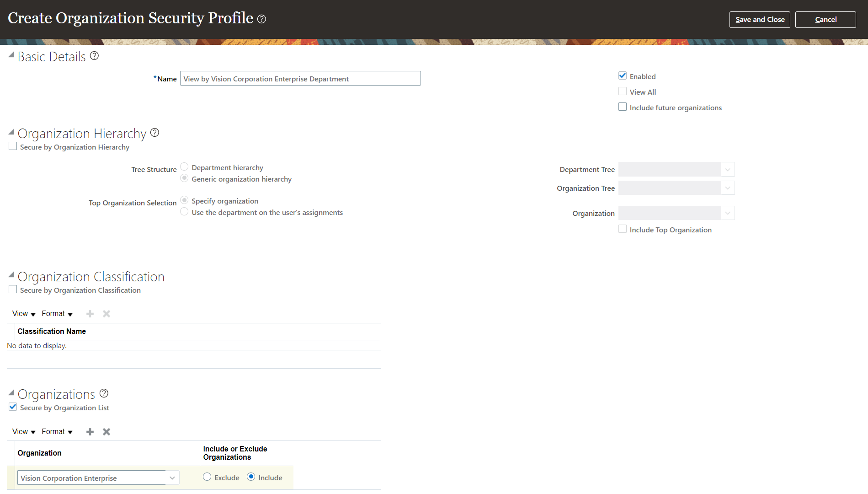Enable the View All option
Screen dimensions: 868x494
coord(622,91)
